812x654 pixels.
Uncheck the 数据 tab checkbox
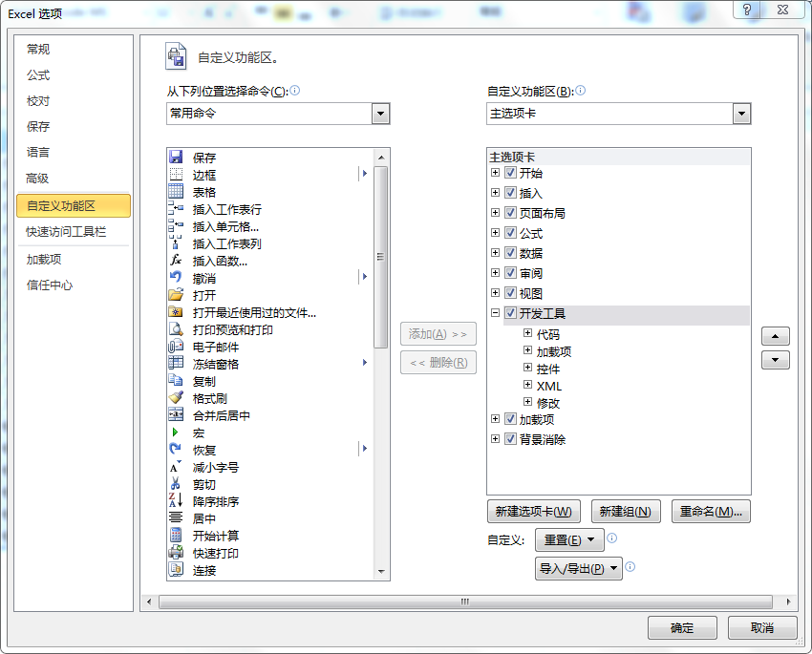pos(511,252)
